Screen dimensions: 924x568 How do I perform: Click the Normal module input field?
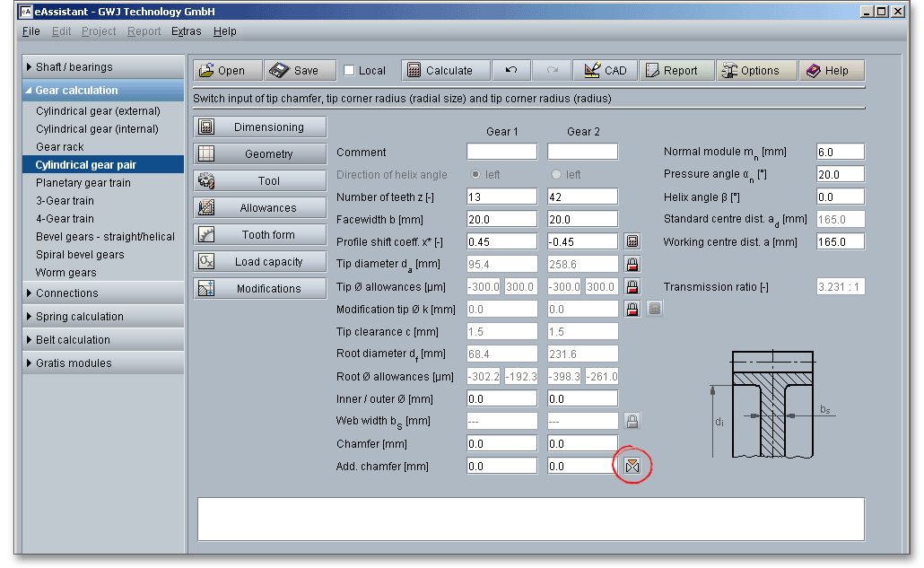point(840,152)
